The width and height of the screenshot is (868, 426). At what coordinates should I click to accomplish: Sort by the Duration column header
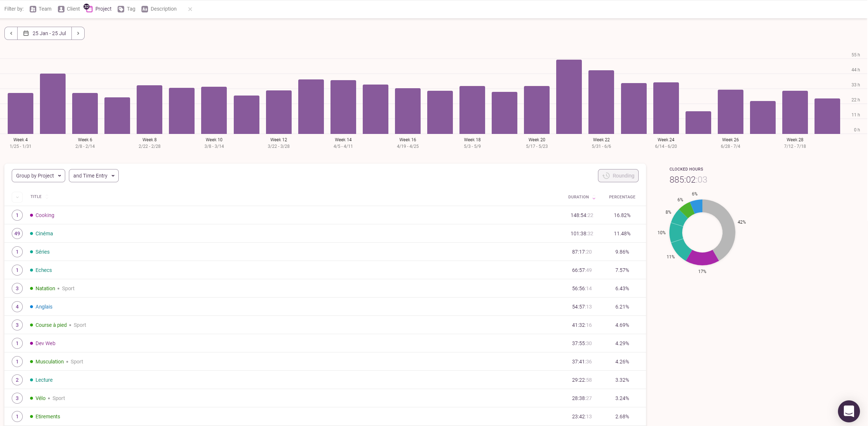[x=579, y=197]
